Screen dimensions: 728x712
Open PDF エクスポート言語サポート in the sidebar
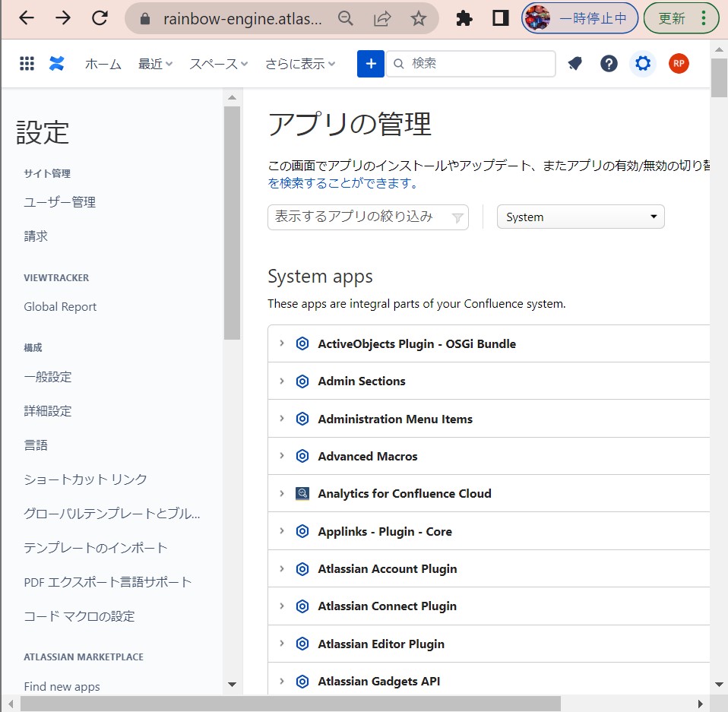[108, 582]
